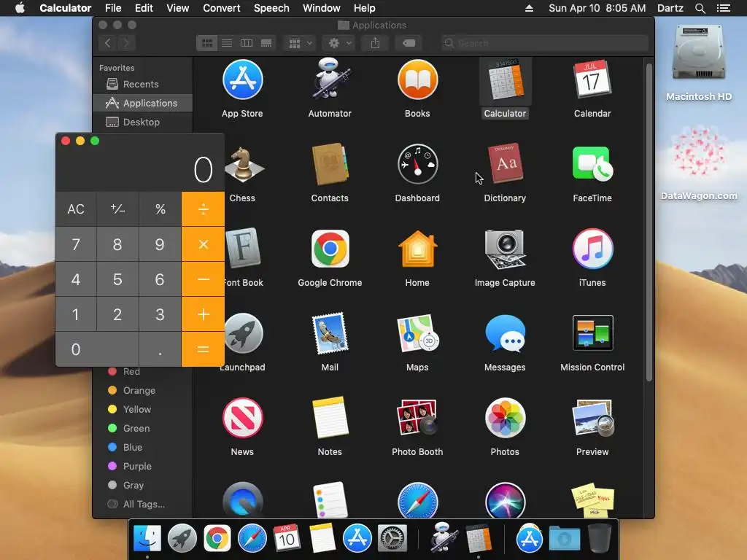Open the iTunes app icon

pyautogui.click(x=592, y=249)
